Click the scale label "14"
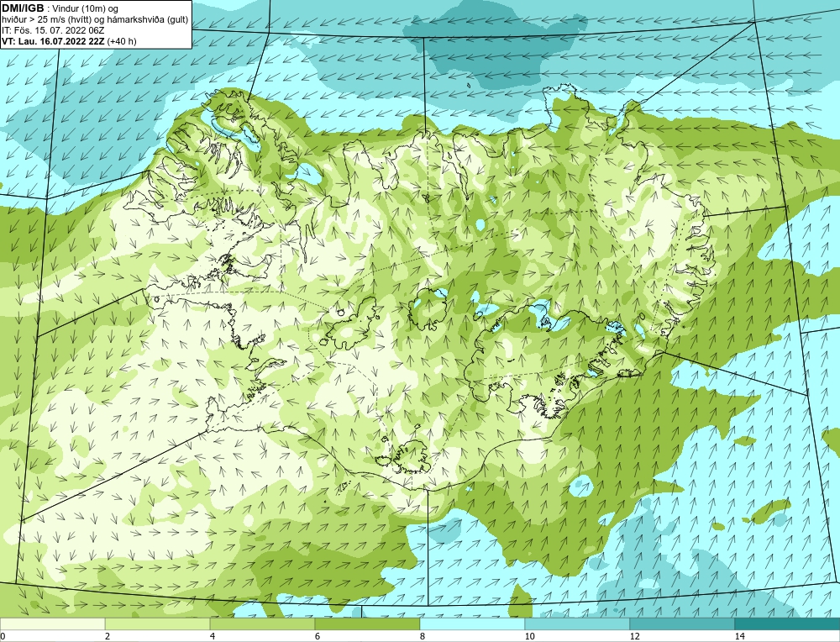 (x=740, y=636)
